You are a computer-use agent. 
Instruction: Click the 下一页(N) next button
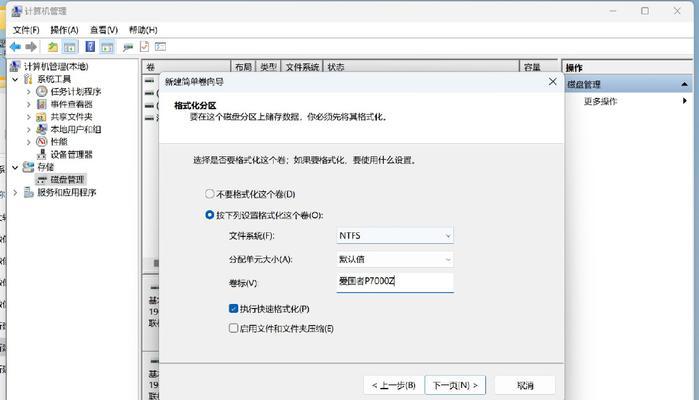pyautogui.click(x=455, y=385)
